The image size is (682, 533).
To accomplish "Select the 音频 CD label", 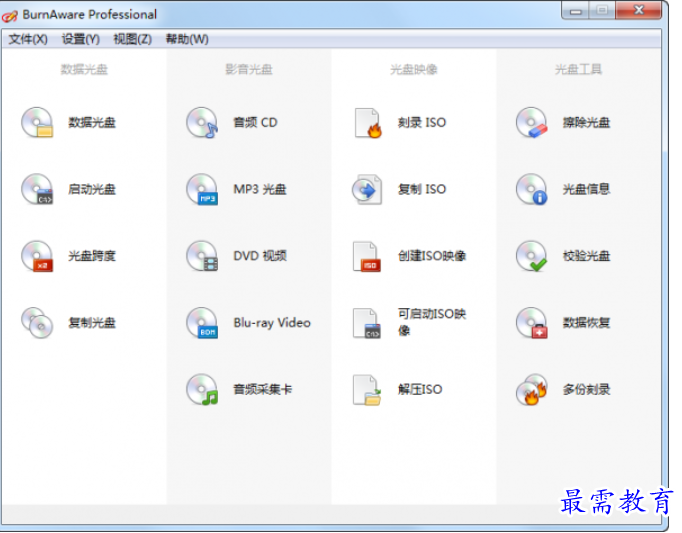I will (255, 123).
